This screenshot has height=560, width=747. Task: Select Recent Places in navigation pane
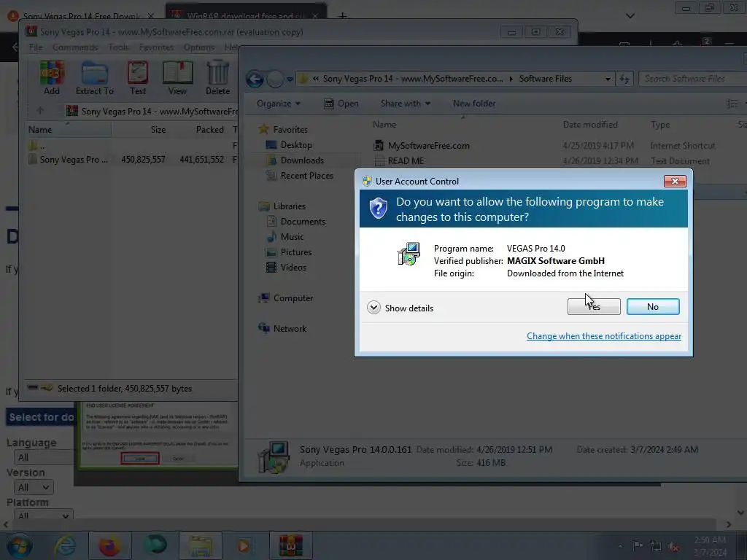pyautogui.click(x=300, y=176)
